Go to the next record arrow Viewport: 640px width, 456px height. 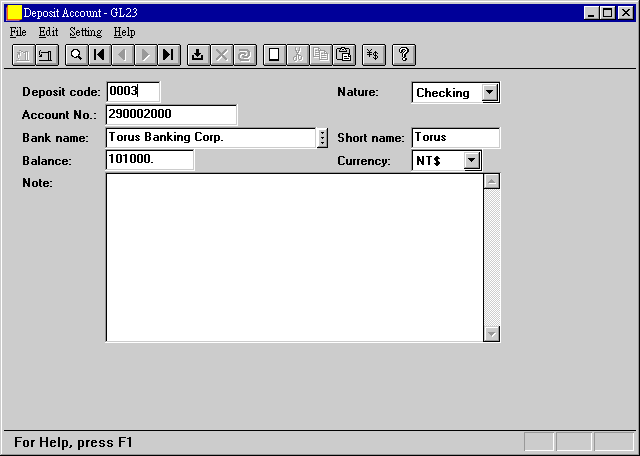tap(145, 55)
